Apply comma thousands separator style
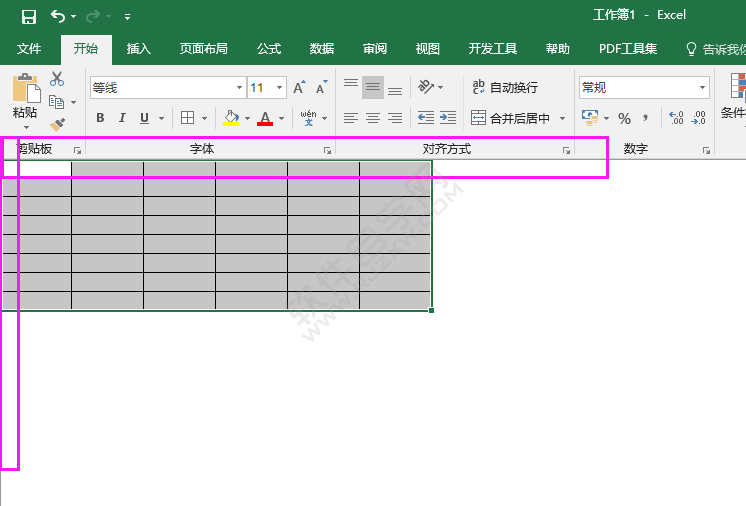The height and width of the screenshot is (506, 746). [x=646, y=117]
